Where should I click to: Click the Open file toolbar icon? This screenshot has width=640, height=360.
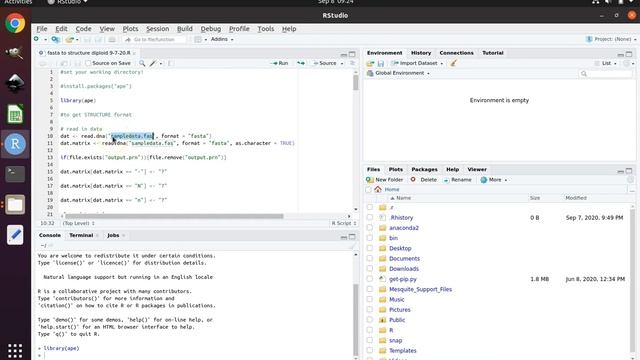click(x=70, y=39)
